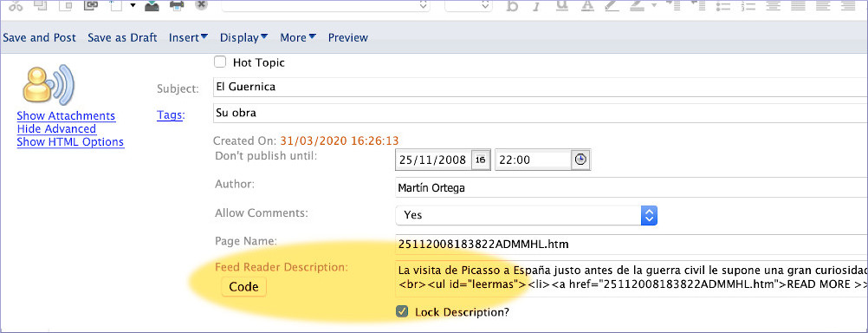Click Save as Draft
This screenshot has height=333, width=868.
[x=122, y=37]
